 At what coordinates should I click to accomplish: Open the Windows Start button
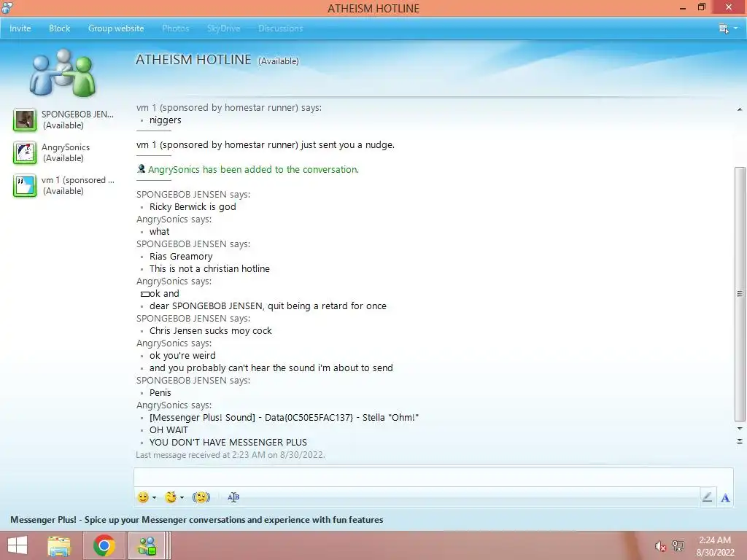18,545
